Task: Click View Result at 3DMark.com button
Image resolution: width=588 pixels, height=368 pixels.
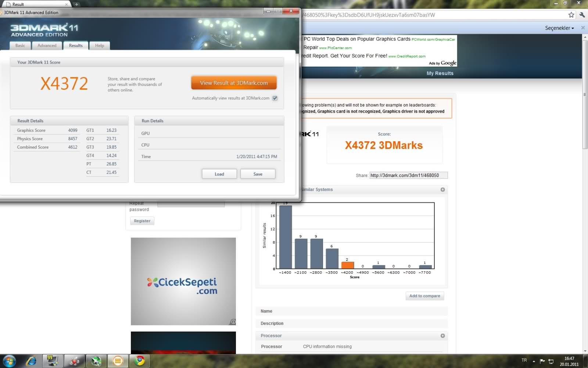Action: pyautogui.click(x=234, y=83)
